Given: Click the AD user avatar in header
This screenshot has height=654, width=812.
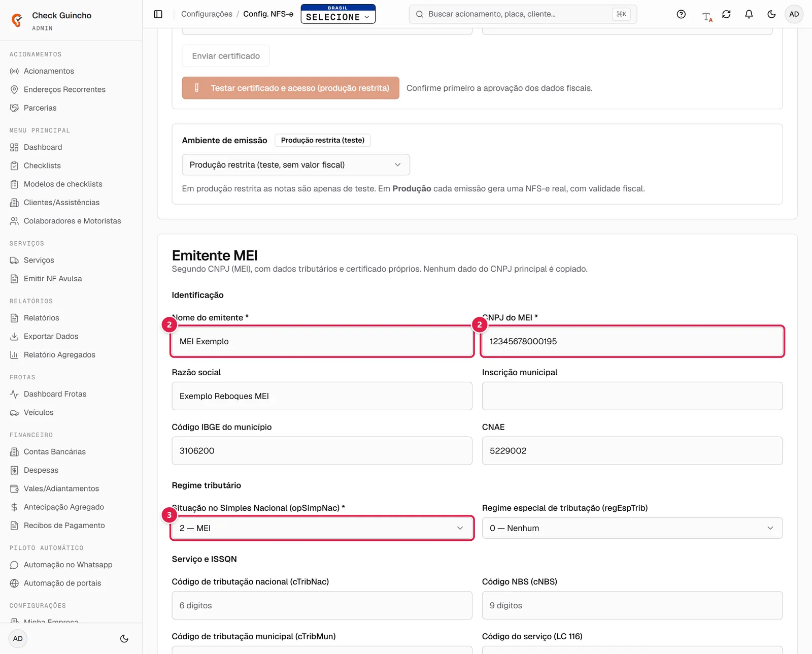Looking at the screenshot, I should 794,14.
